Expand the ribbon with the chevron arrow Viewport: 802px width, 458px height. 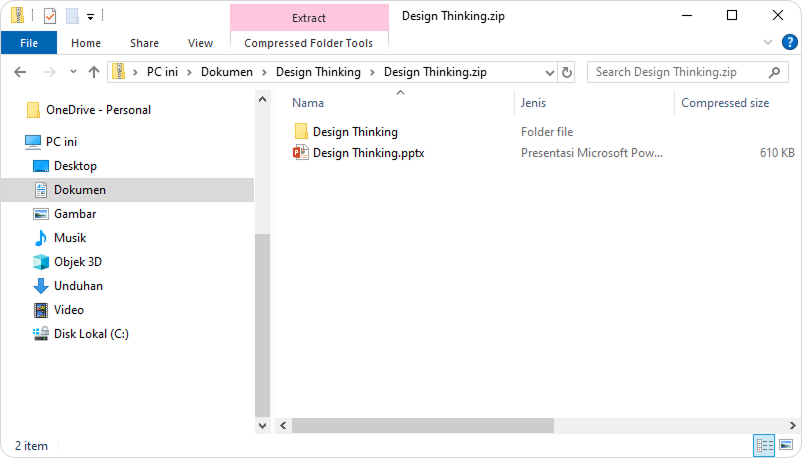pyautogui.click(x=768, y=42)
